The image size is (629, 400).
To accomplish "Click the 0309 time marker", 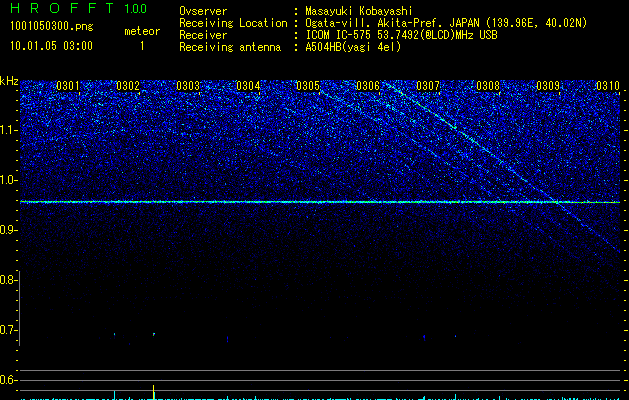I will [x=548, y=86].
